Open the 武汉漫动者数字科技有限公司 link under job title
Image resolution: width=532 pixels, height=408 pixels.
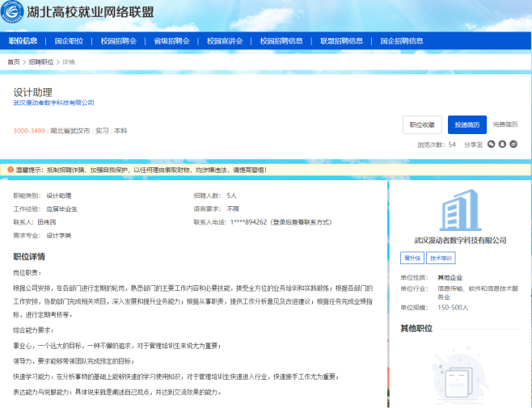tap(53, 103)
